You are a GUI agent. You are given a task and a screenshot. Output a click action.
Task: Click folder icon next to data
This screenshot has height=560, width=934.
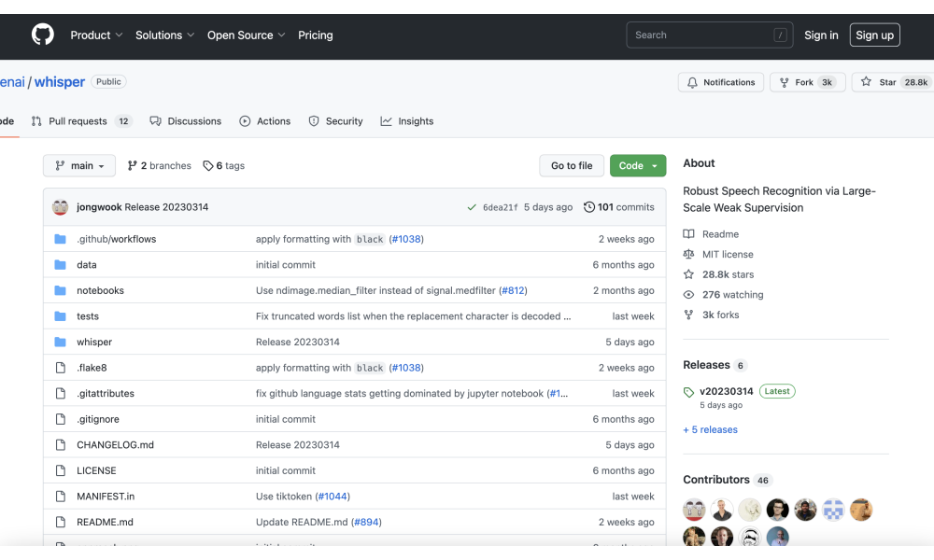[60, 265]
